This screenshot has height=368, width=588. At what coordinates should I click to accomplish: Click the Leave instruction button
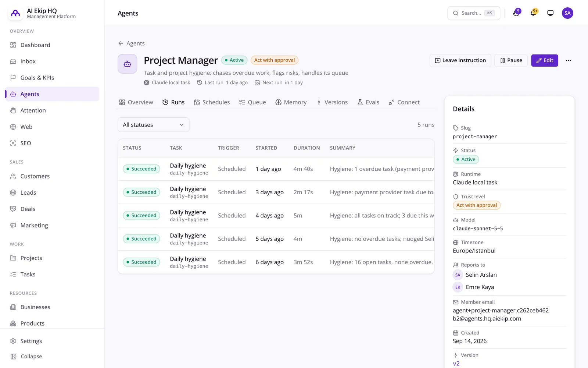coord(460,60)
